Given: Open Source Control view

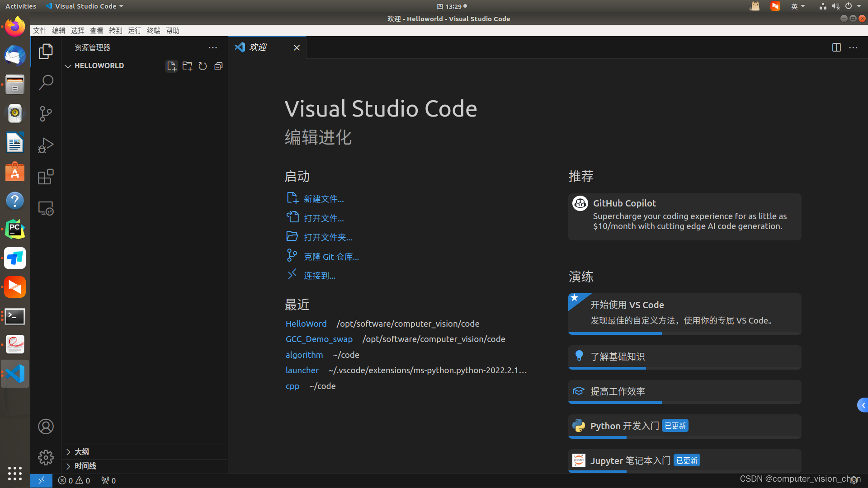Looking at the screenshot, I should [x=46, y=113].
